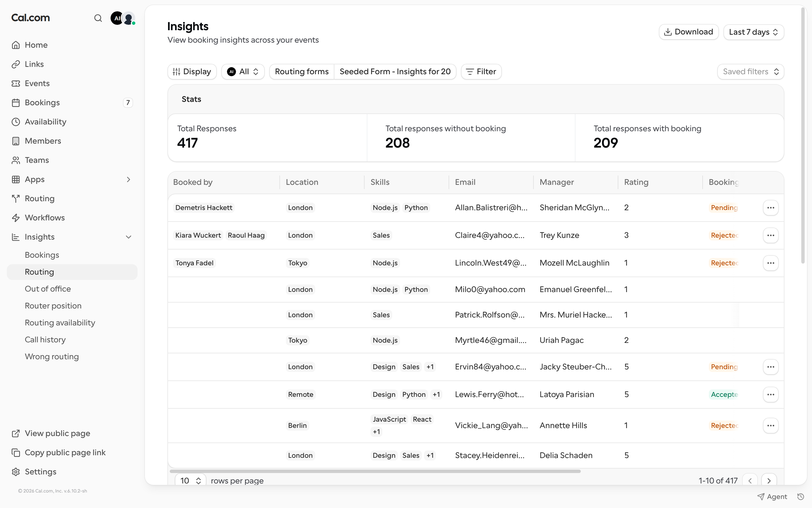The image size is (812, 508).
Task: Open Insights Bookings sub-item
Action: click(x=72, y=255)
